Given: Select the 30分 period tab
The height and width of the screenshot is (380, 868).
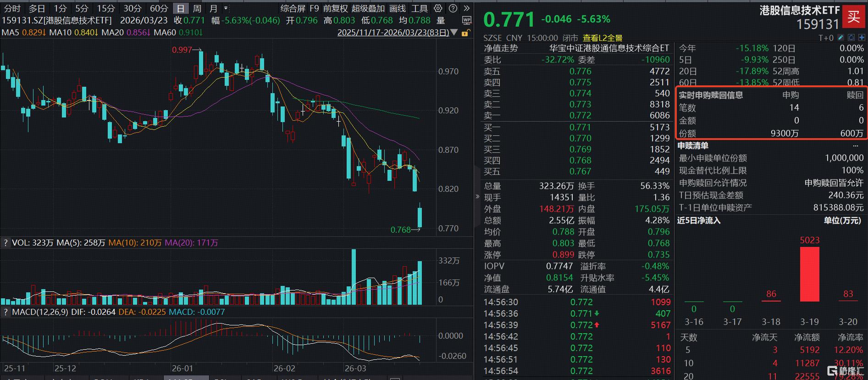Looking at the screenshot, I should click(x=133, y=8).
